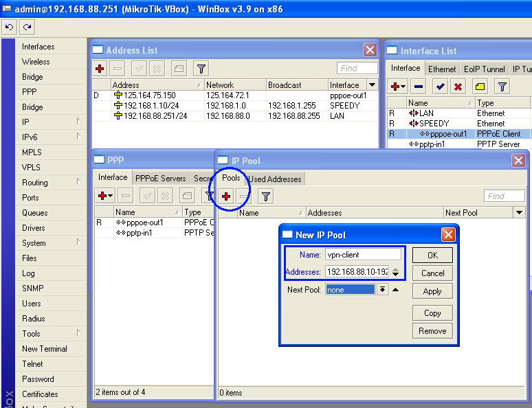Open PPPoE Servers tab in PPP window

point(160,179)
